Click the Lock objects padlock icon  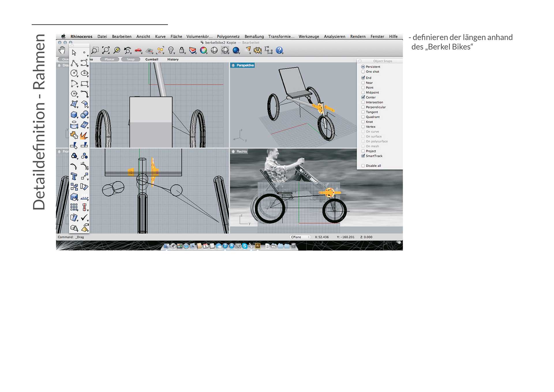coord(182,50)
